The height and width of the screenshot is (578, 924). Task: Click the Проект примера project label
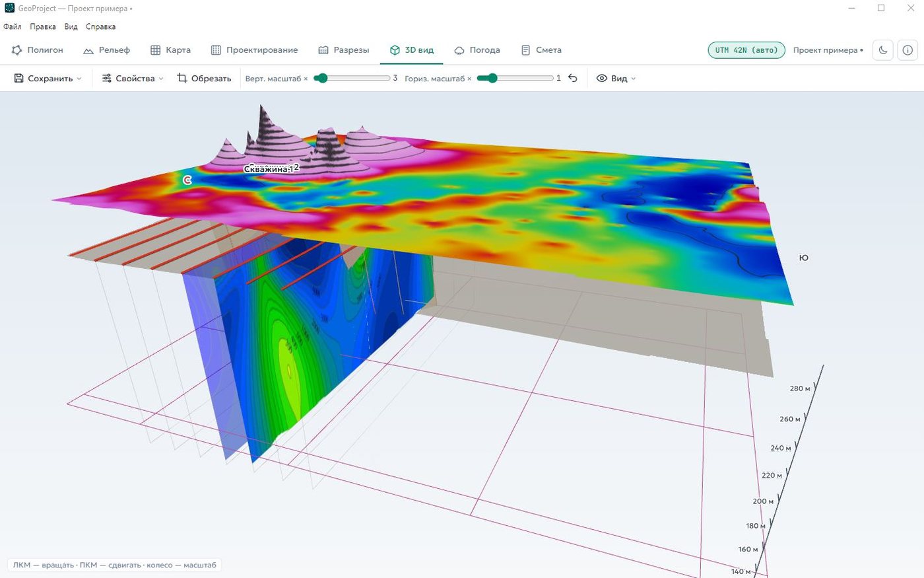point(828,50)
